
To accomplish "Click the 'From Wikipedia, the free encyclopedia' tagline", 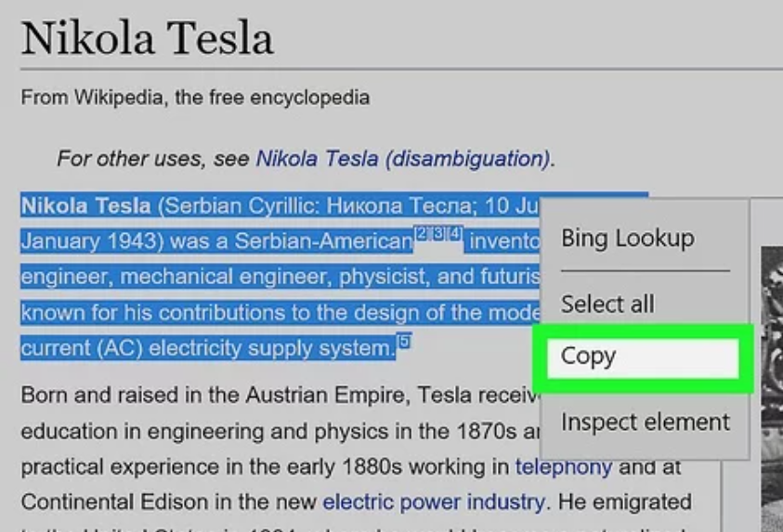I will point(195,97).
